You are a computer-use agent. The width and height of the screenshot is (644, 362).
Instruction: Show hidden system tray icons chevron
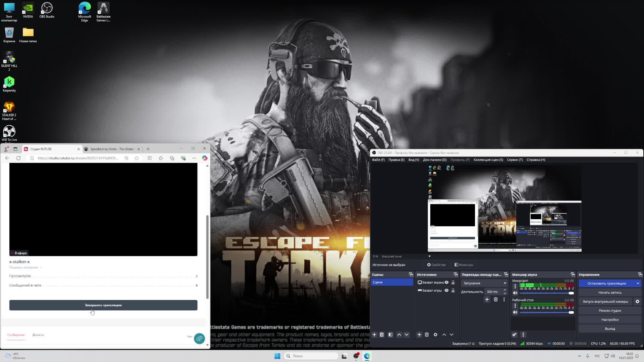click(579, 356)
